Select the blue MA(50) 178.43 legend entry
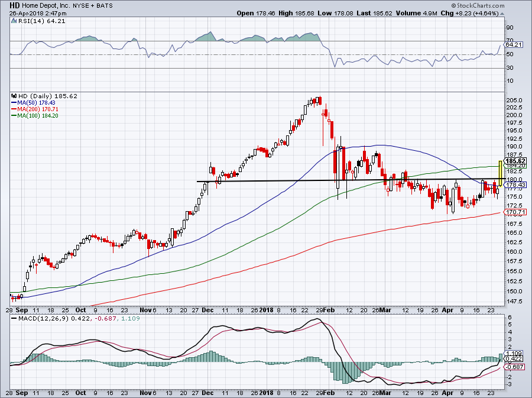The width and height of the screenshot is (532, 398). tap(33, 102)
